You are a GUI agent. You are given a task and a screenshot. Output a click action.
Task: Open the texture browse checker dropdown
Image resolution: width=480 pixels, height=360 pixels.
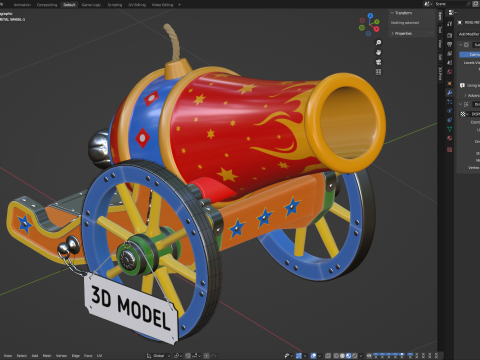[x=464, y=114]
